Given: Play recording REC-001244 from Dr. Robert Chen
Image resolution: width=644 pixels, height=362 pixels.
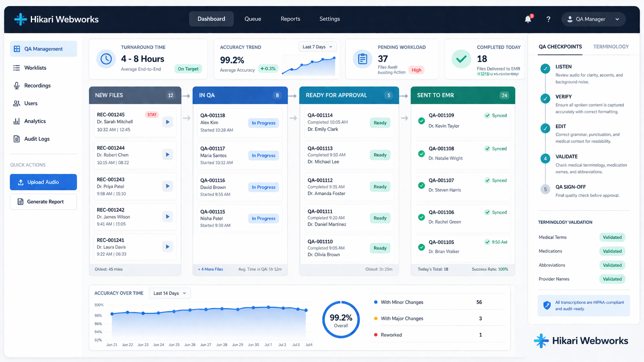Looking at the screenshot, I should click(x=168, y=155).
